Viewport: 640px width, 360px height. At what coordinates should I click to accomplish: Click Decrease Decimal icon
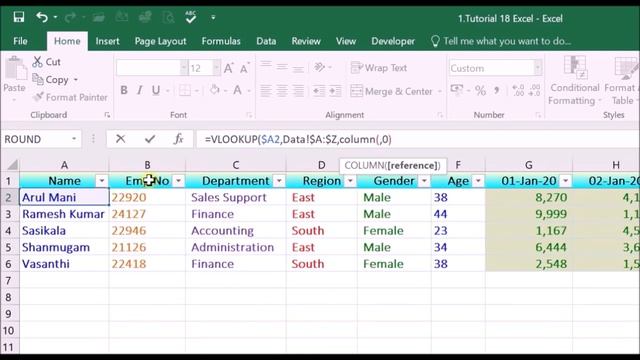pos(534,90)
